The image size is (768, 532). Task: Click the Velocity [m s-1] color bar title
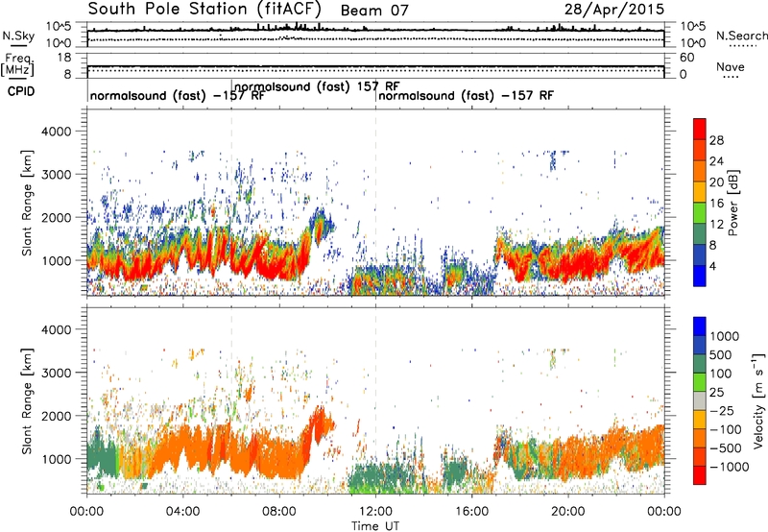click(x=758, y=400)
